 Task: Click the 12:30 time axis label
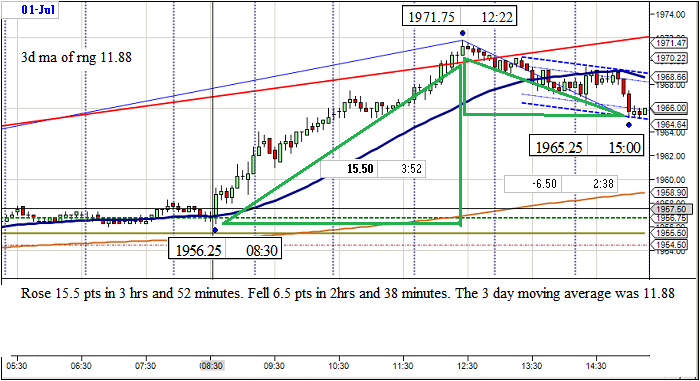point(467,366)
